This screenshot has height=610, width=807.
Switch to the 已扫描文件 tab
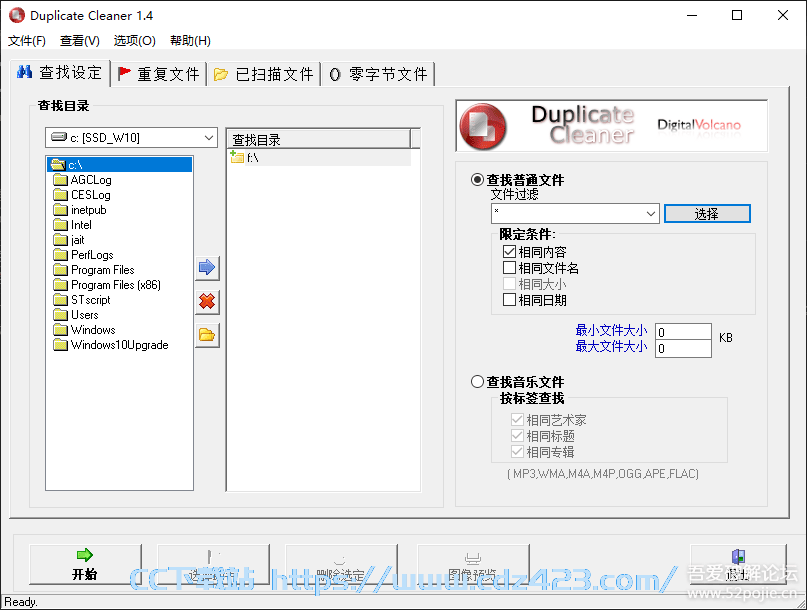264,74
